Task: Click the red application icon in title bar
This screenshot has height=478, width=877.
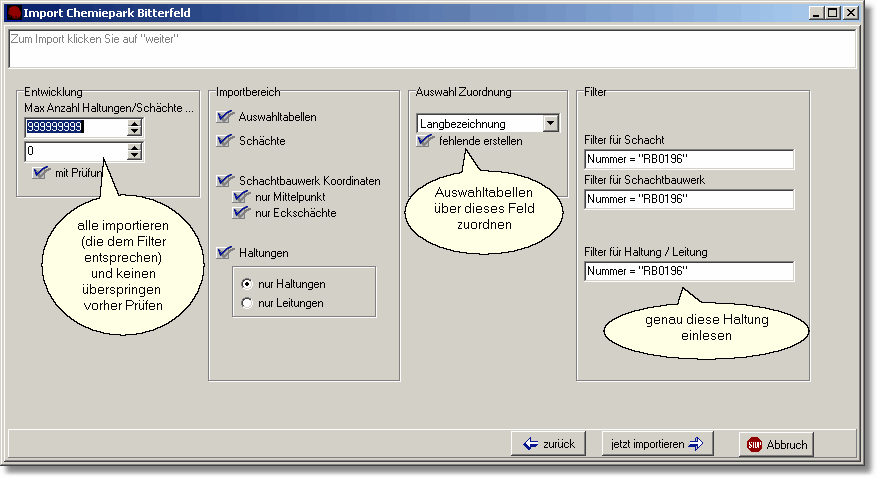Action: click(13, 13)
